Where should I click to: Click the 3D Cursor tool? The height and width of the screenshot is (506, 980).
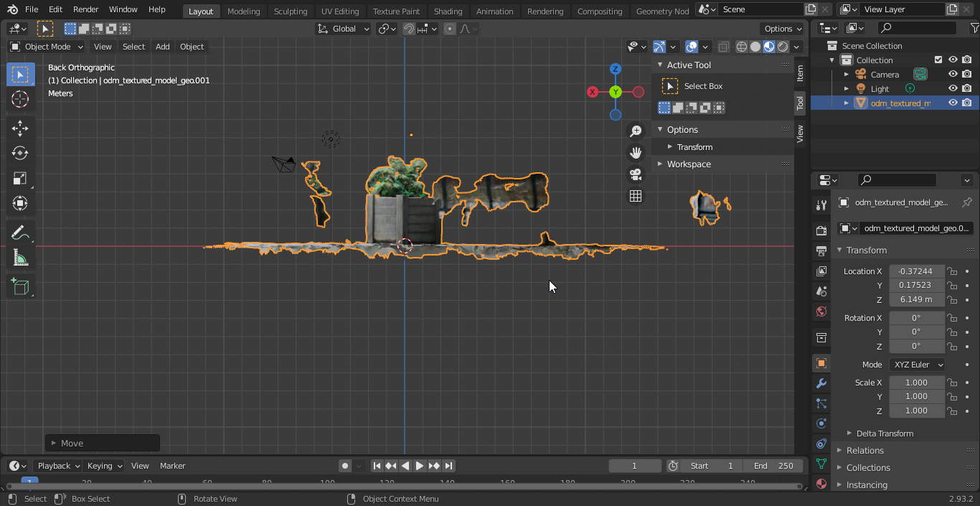pos(20,100)
